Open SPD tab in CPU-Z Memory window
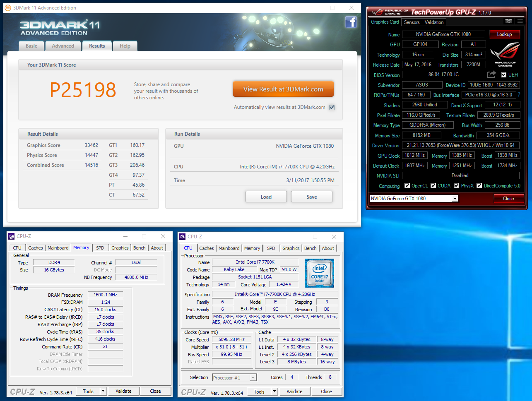Screen dimensions: 532x401 point(100,248)
